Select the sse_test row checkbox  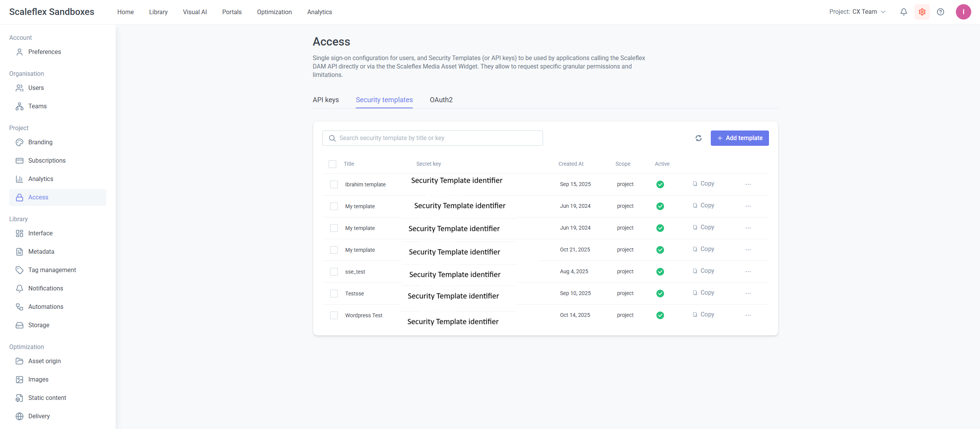click(x=334, y=272)
